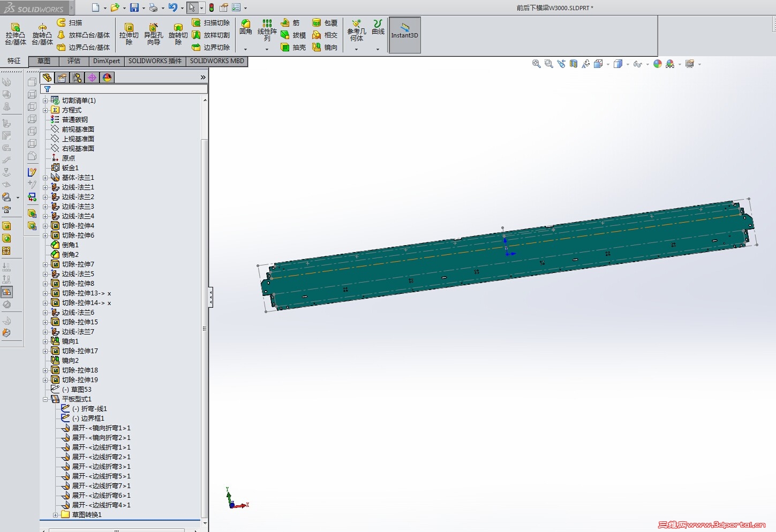The image size is (776, 532).
Task: Click the feature tree scrollbar up arrow
Action: click(x=205, y=100)
